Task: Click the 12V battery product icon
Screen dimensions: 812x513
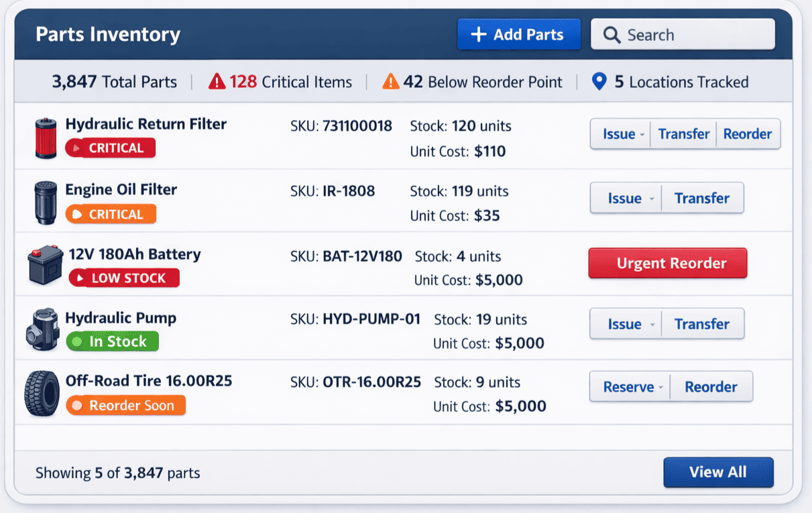Action: tap(44, 264)
